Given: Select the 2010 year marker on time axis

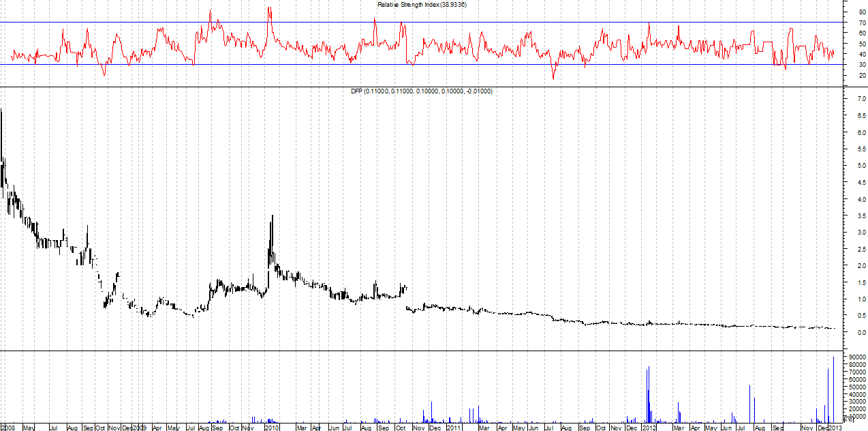Looking at the screenshot, I should click(273, 428).
